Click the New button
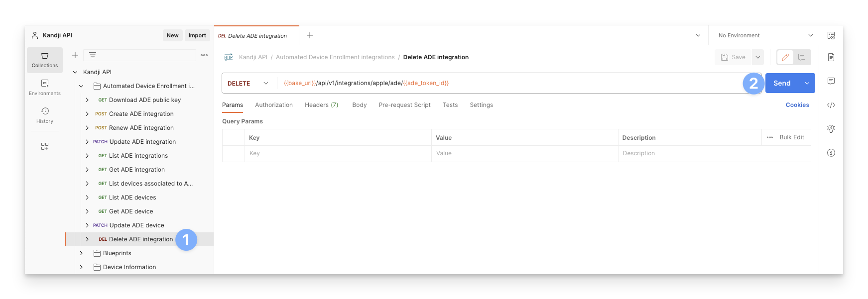This screenshot has height=299, width=868. click(x=172, y=35)
